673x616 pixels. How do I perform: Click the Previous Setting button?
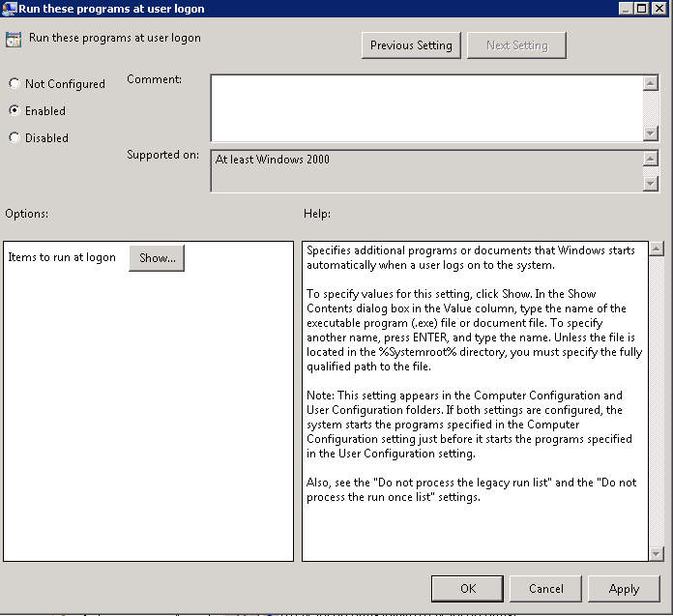pos(411,45)
